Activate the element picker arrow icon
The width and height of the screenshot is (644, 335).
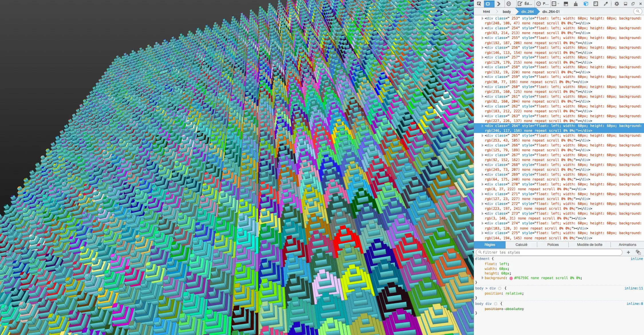[x=479, y=4]
